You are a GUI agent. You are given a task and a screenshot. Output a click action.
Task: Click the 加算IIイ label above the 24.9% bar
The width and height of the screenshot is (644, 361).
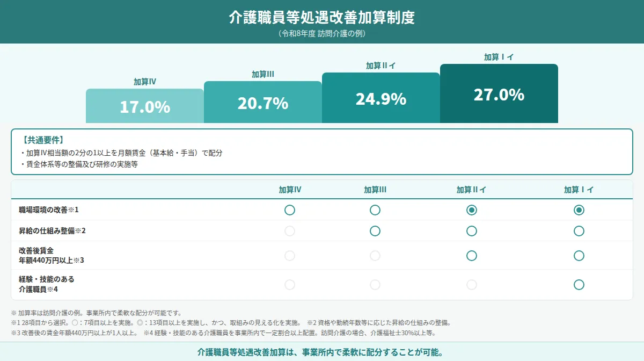(x=381, y=66)
